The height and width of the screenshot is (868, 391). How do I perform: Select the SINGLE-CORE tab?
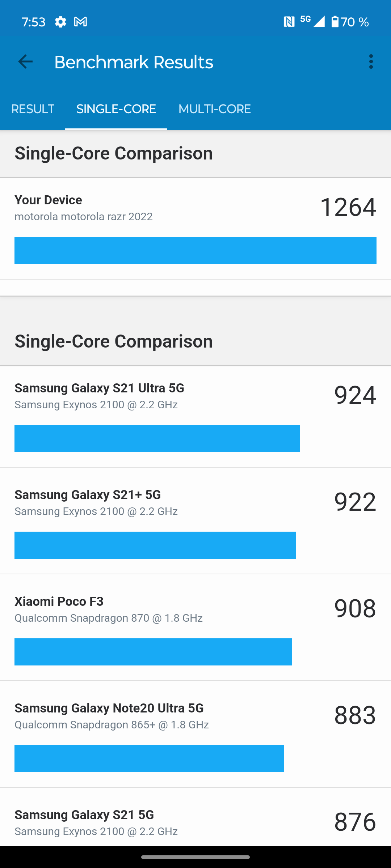click(x=116, y=109)
